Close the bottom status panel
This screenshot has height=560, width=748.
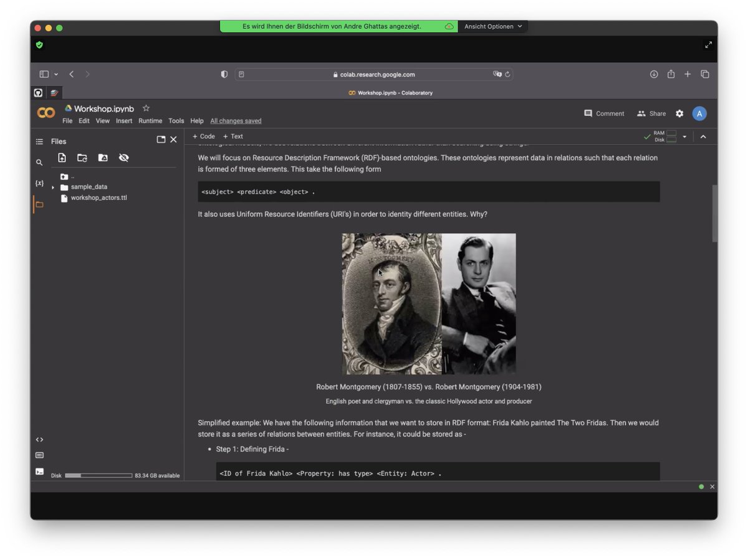tap(712, 486)
